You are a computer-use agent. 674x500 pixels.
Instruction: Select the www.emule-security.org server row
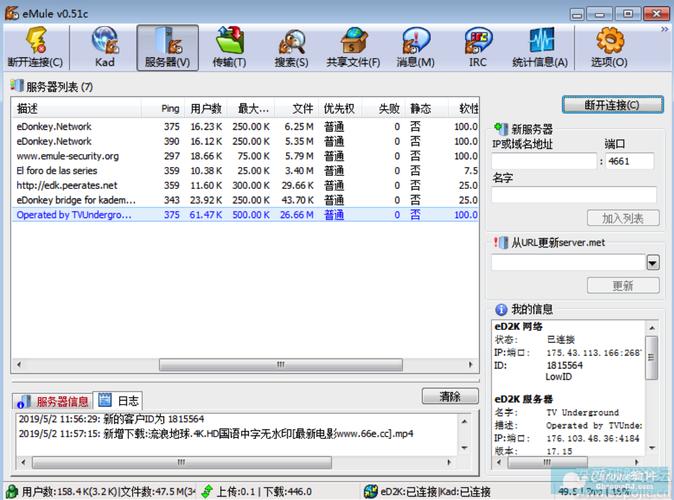[x=245, y=156]
